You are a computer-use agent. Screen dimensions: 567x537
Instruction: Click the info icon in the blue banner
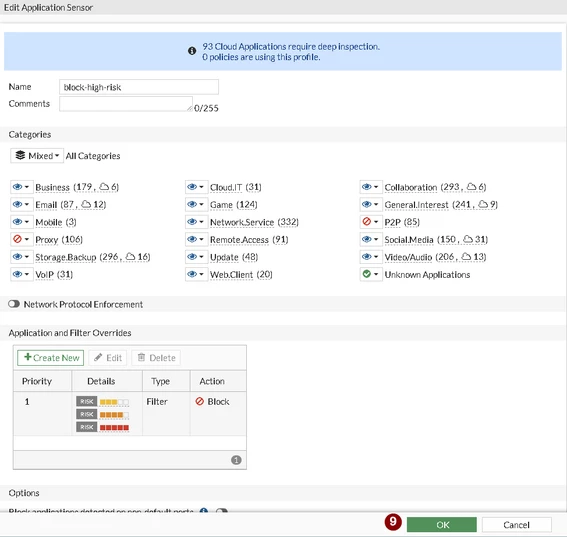click(192, 51)
